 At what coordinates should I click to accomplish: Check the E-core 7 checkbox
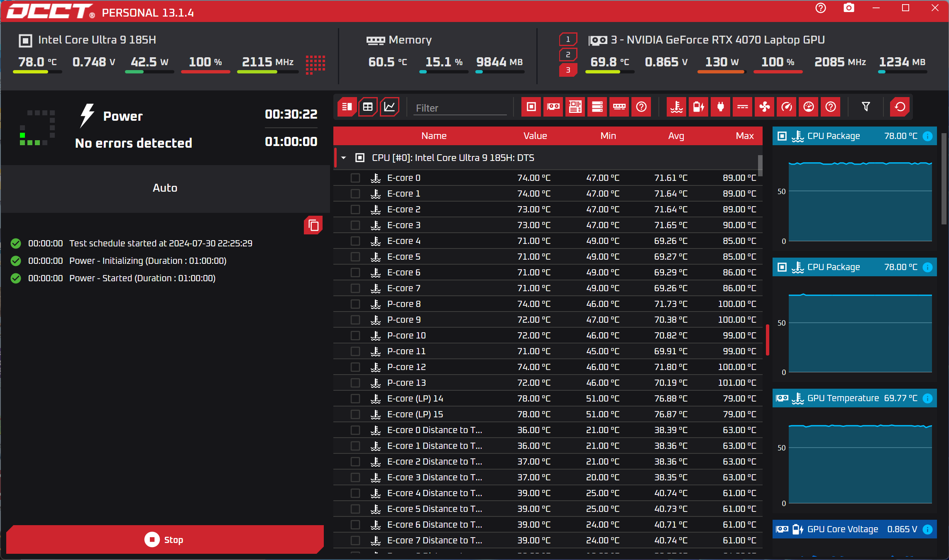click(355, 288)
